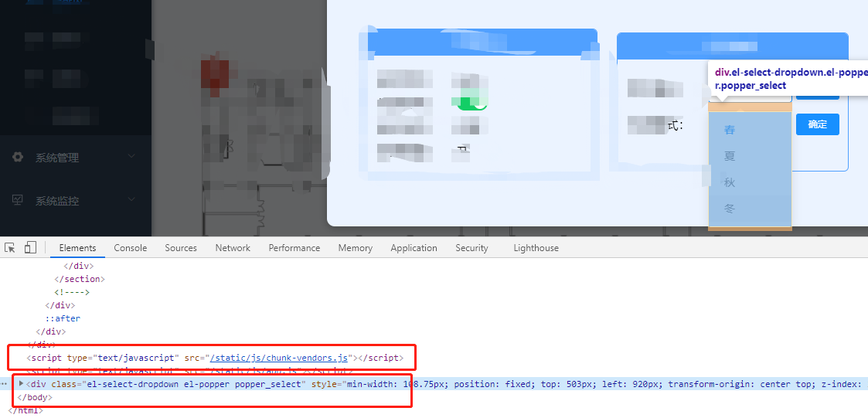The width and height of the screenshot is (868, 418).
Task: Switch to the Elements tab
Action: pyautogui.click(x=77, y=248)
